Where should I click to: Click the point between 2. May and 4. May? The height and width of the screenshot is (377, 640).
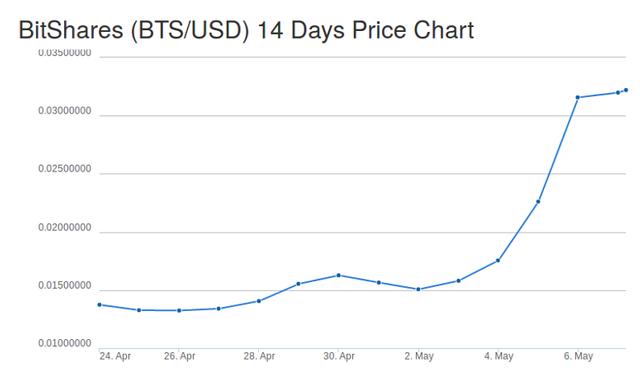(458, 281)
